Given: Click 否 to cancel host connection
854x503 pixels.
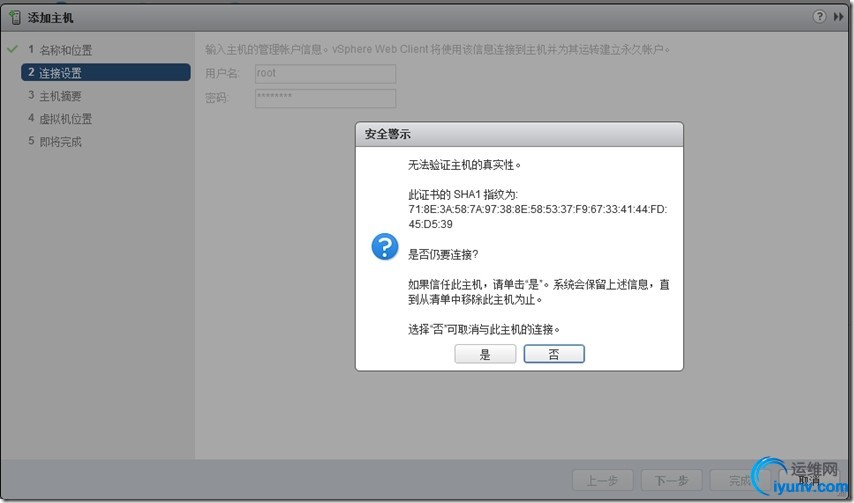Looking at the screenshot, I should pyautogui.click(x=554, y=354).
